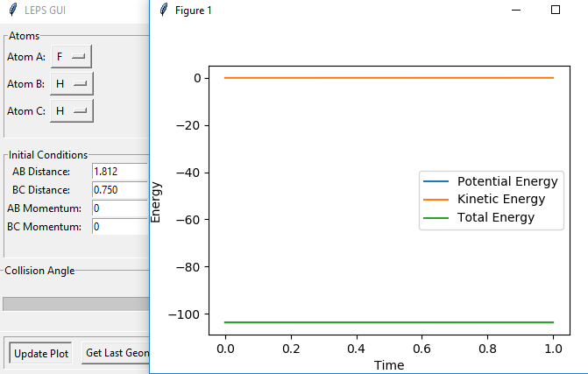Minimize the Figure 1 window
Image resolution: width=588 pixels, height=374 pixels.
pos(516,11)
